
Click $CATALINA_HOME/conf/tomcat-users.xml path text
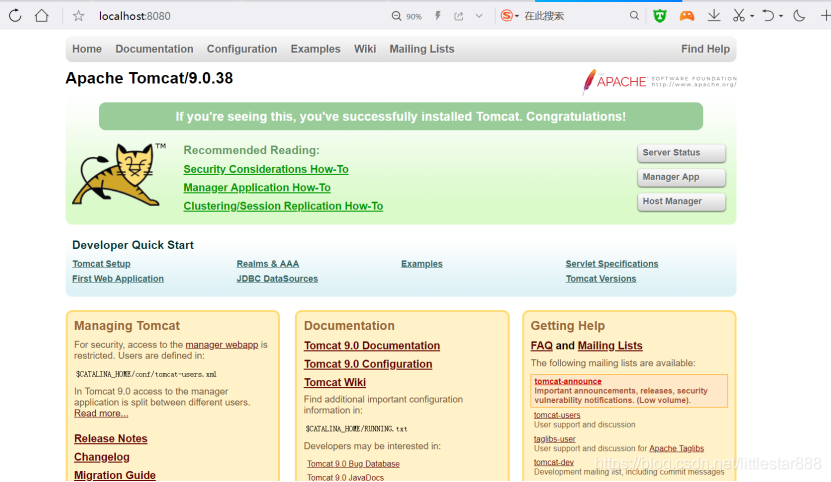pos(146,374)
